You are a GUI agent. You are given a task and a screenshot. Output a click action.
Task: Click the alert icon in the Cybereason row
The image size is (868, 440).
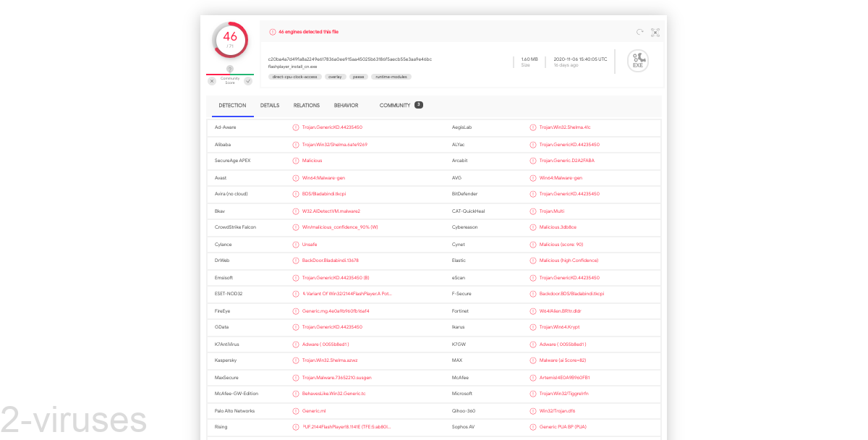click(x=533, y=227)
